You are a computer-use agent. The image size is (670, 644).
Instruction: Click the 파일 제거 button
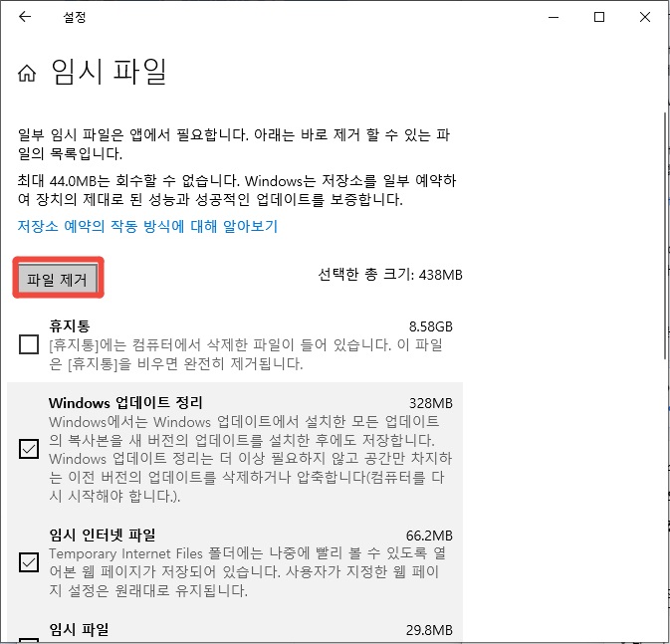pyautogui.click(x=58, y=280)
